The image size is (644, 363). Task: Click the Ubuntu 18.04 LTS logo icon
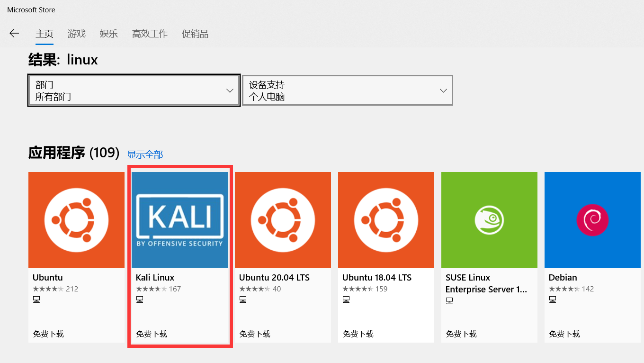[x=386, y=220]
